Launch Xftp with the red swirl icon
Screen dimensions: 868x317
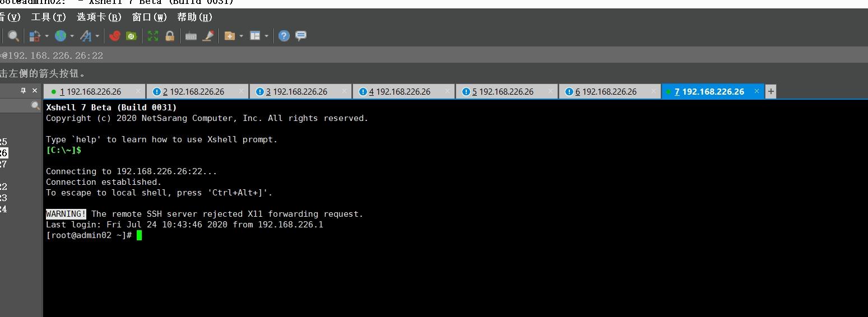[115, 36]
